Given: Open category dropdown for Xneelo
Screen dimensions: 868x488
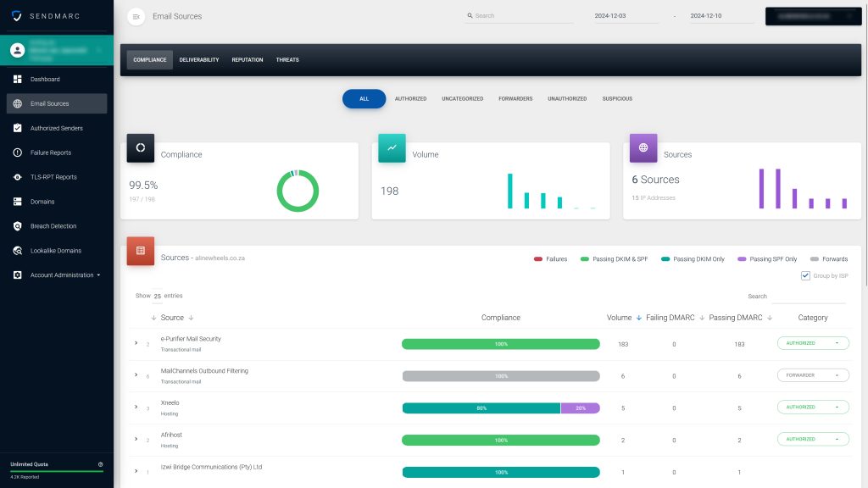Looking at the screenshot, I should [813, 408].
